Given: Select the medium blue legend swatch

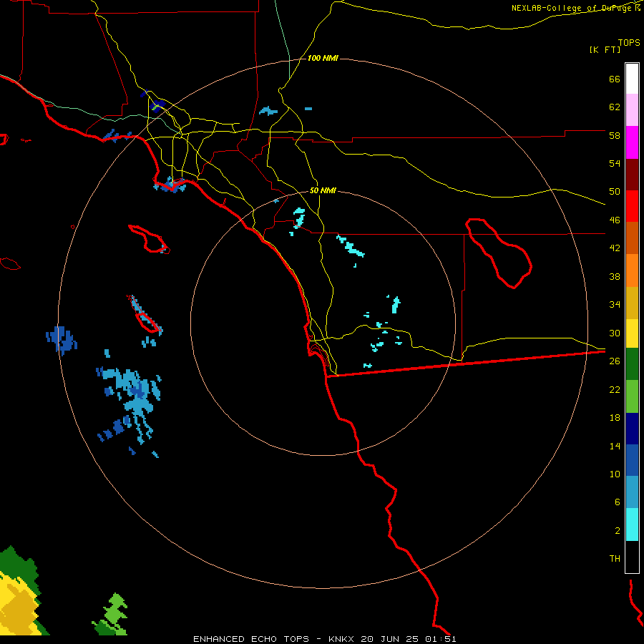Looking at the screenshot, I should (632, 460).
